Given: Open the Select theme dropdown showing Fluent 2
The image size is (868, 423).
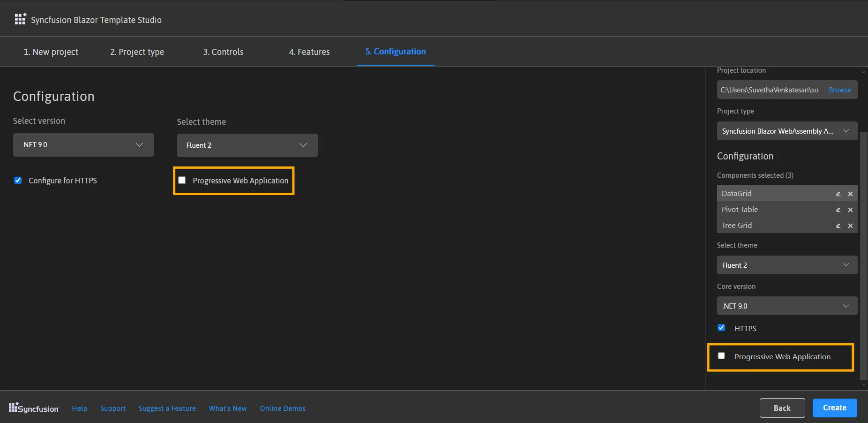Looking at the screenshot, I should point(247,145).
